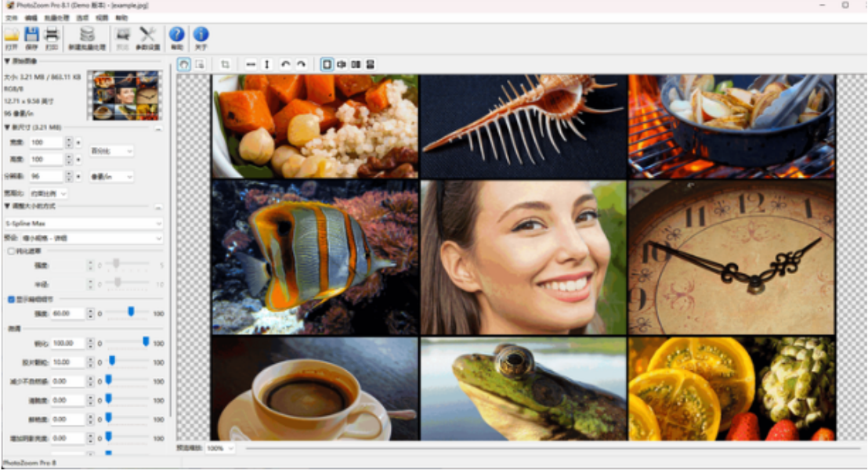Screen dimensions: 868x472
Task: Select the crop tool in the toolbar
Action: point(224,63)
